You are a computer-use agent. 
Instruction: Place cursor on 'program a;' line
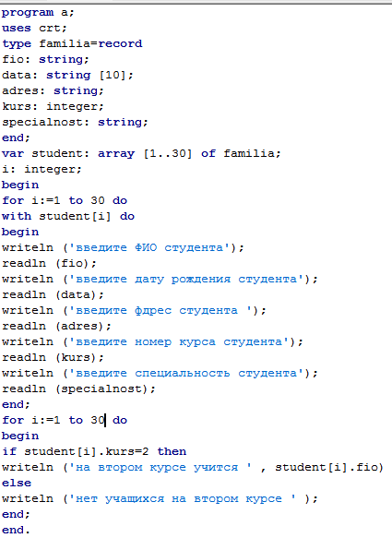pyautogui.click(x=38, y=13)
